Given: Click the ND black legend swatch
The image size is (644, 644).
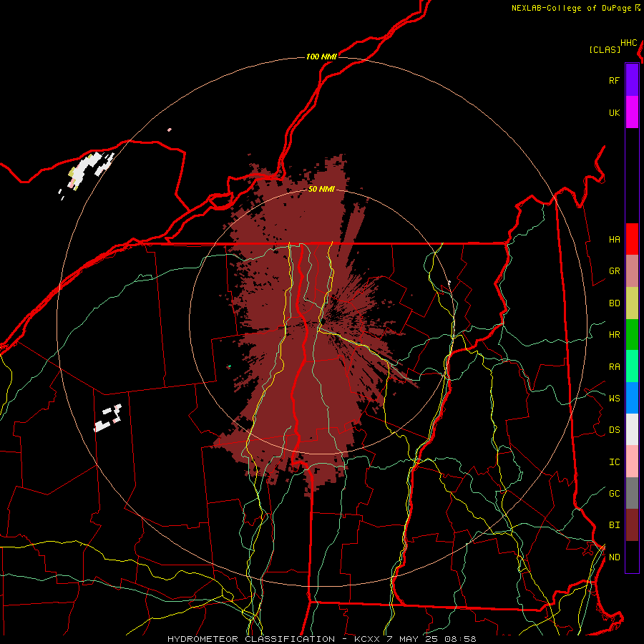Looking at the screenshot, I should (632, 557).
